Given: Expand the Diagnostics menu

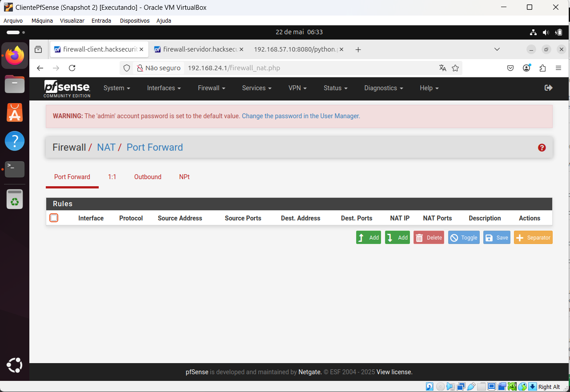Looking at the screenshot, I should click(384, 88).
